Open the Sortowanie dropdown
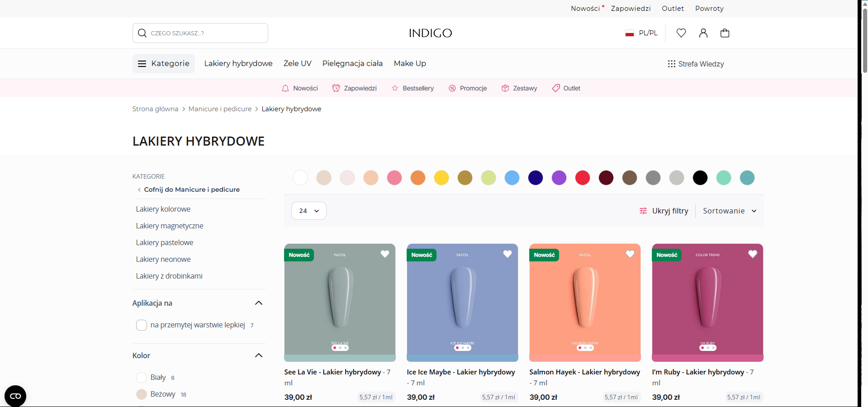 730,211
